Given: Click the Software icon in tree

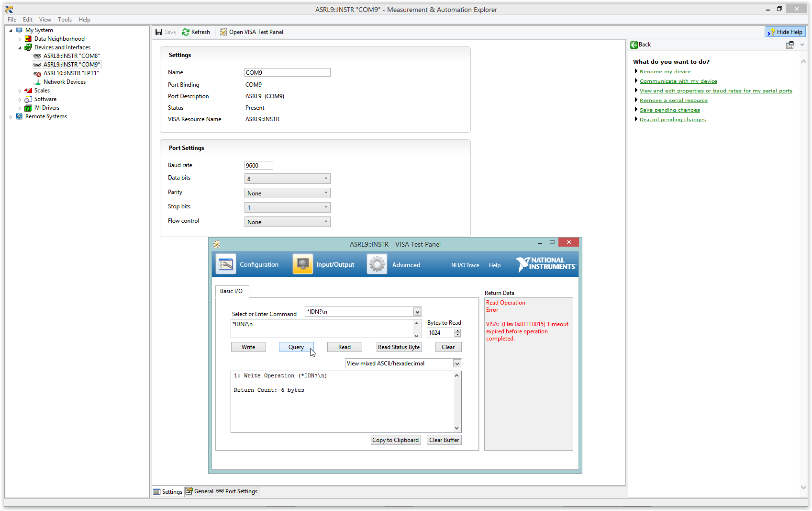Looking at the screenshot, I should click(x=28, y=99).
